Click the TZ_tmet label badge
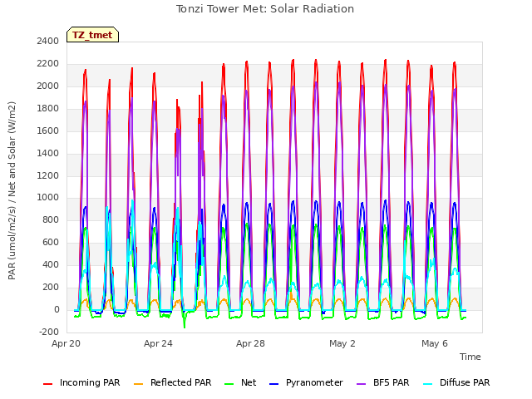 [x=92, y=35]
